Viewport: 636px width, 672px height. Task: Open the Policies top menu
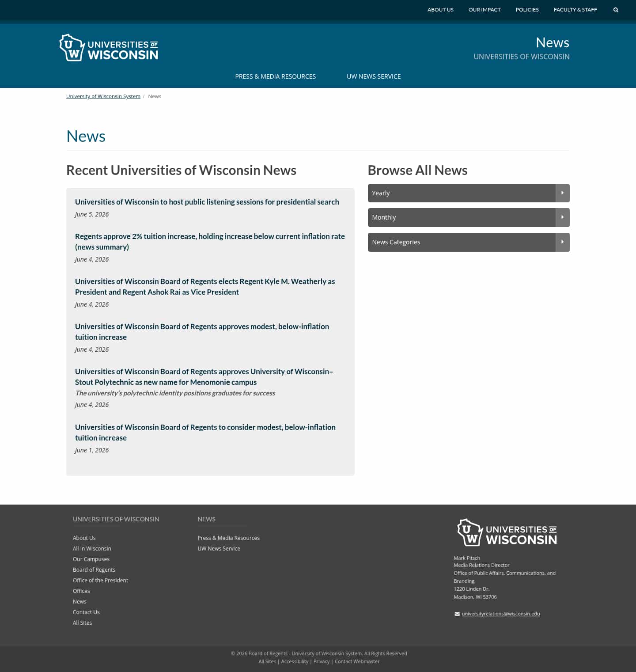click(527, 10)
